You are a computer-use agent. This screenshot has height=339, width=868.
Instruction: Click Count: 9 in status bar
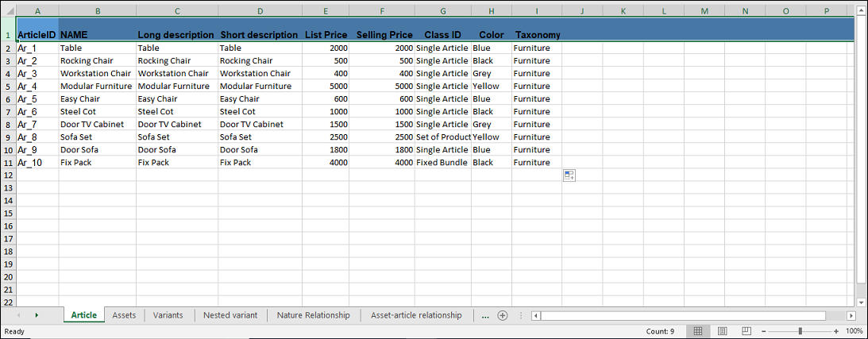coord(660,331)
